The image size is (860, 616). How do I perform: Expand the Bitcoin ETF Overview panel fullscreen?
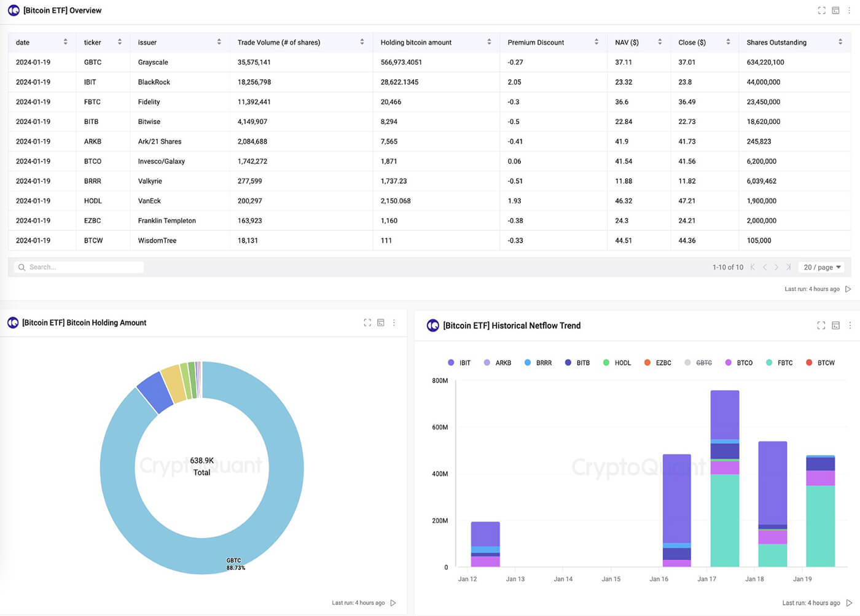pyautogui.click(x=821, y=10)
